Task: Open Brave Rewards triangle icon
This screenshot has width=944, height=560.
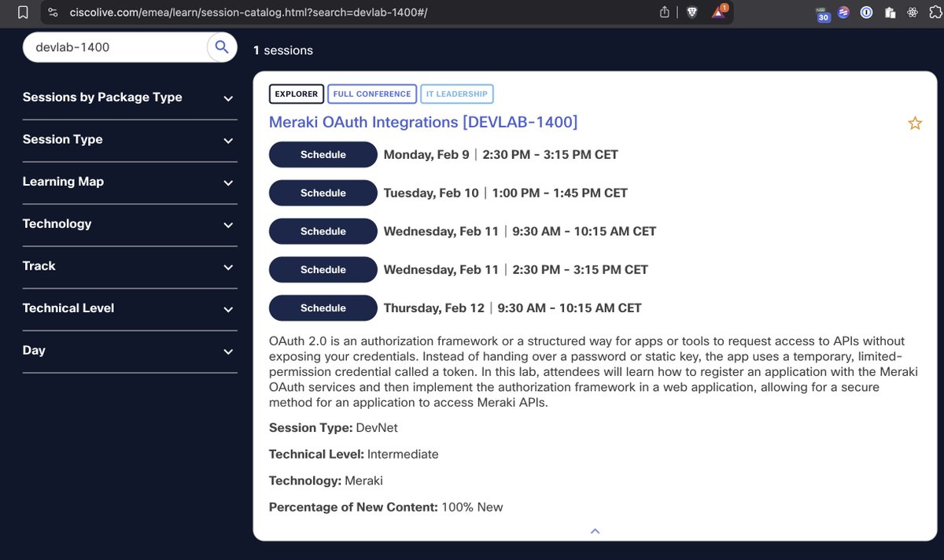Action: 718,12
